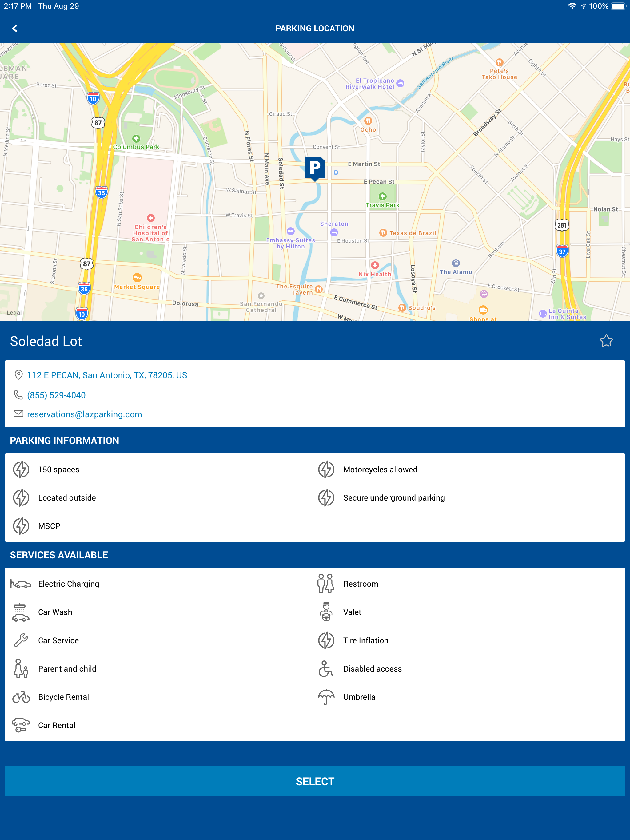
Task: Call the (855) 529-4040 phone number
Action: (56, 395)
